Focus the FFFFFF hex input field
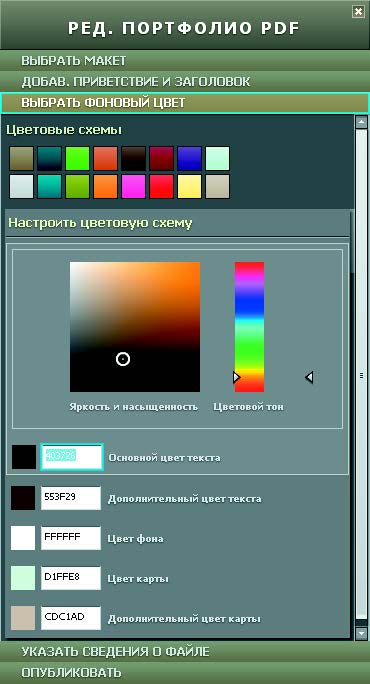The width and height of the screenshot is (370, 684). click(71, 538)
